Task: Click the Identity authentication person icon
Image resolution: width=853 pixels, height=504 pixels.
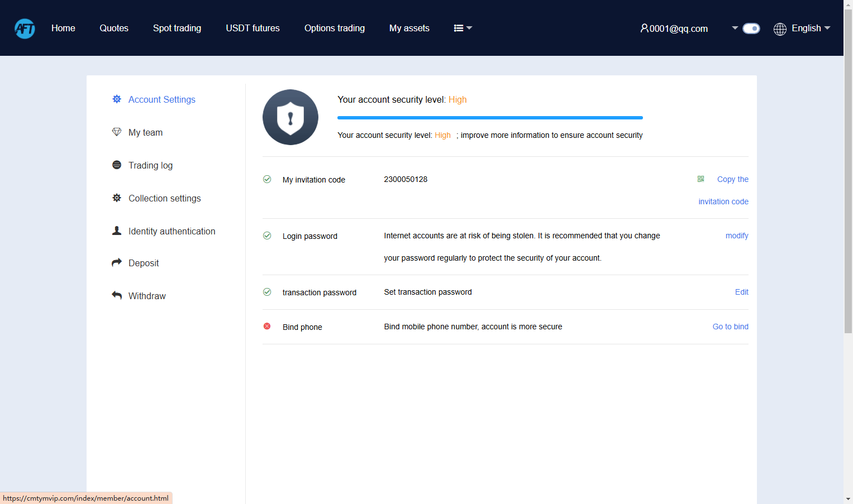Action: pyautogui.click(x=117, y=231)
